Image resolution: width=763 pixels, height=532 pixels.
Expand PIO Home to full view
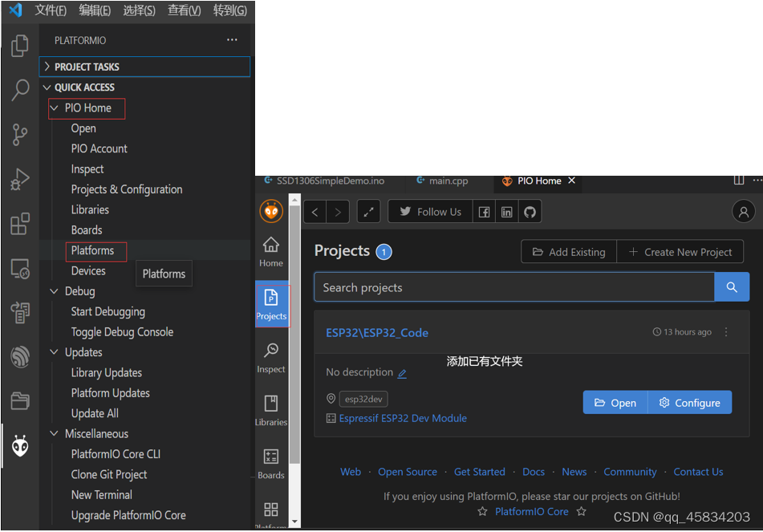368,212
